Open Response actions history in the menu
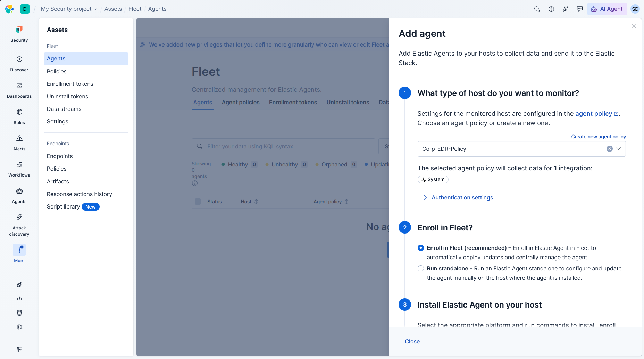Screen dimensions: 644x359 tap(80, 194)
